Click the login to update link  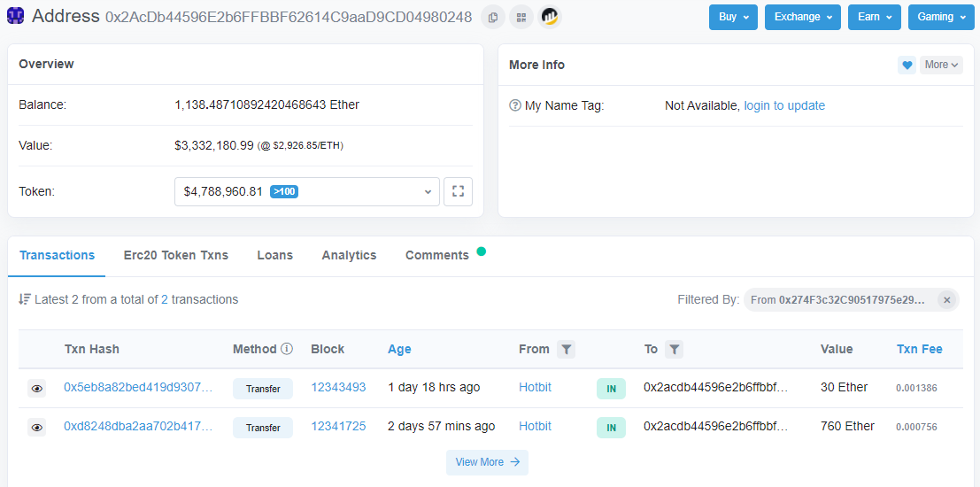(x=784, y=105)
